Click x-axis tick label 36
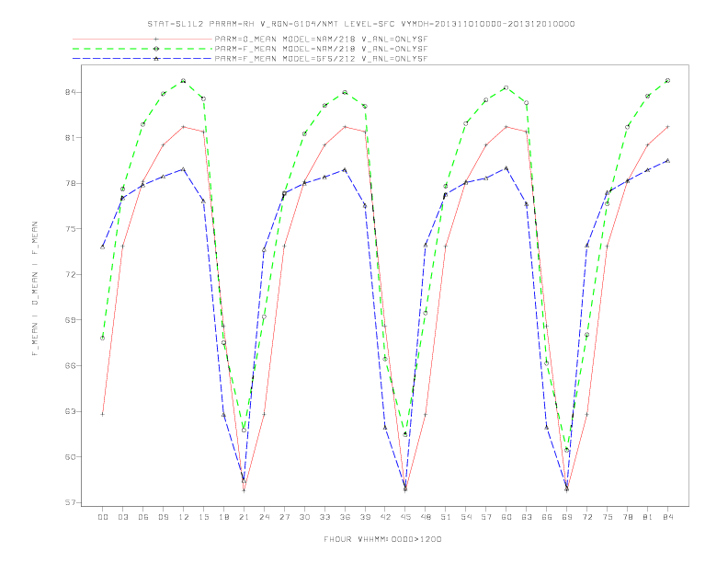Image resolution: width=728 pixels, height=563 pixels. 345,517
